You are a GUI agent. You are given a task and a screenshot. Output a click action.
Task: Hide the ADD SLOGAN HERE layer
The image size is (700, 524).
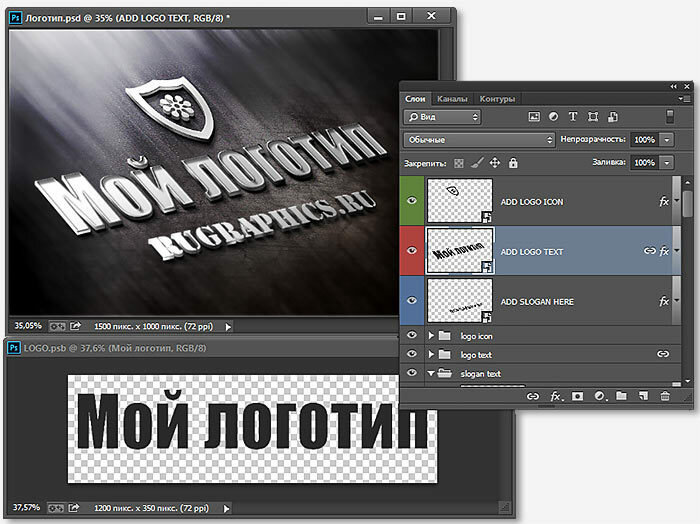(x=412, y=301)
